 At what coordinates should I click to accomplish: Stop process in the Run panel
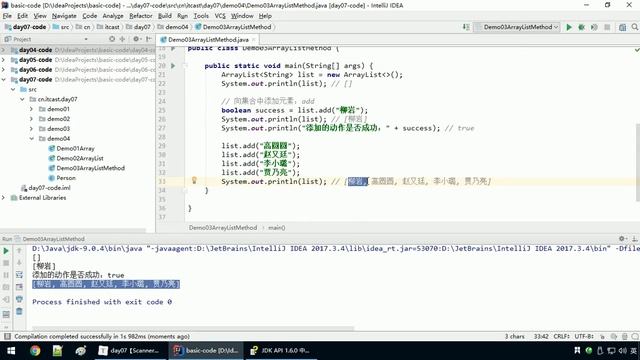(x=6, y=263)
